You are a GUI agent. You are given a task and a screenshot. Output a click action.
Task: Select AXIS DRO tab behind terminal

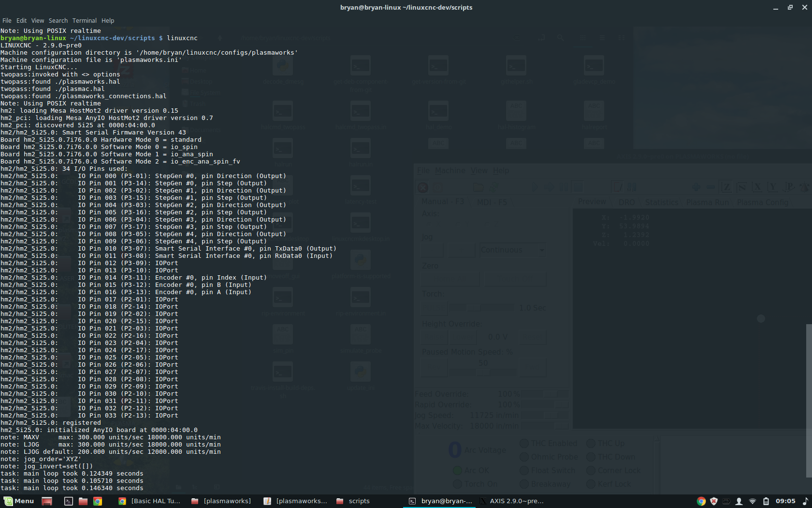[x=627, y=202]
